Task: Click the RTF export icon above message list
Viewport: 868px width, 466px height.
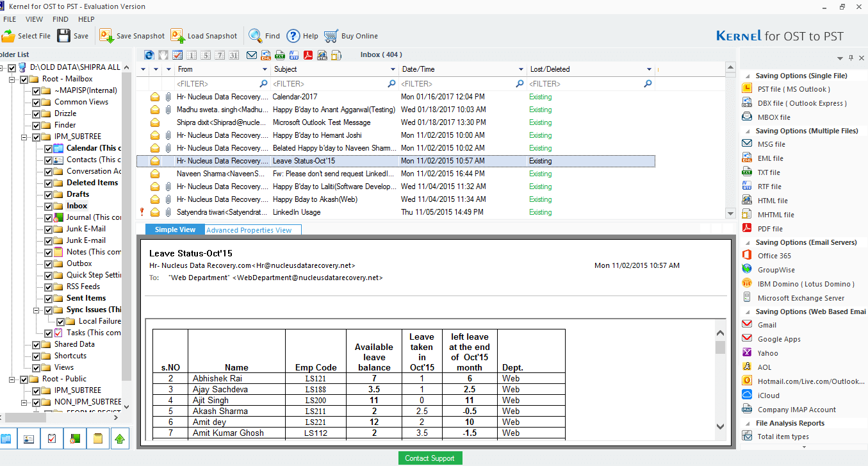Action: point(294,55)
